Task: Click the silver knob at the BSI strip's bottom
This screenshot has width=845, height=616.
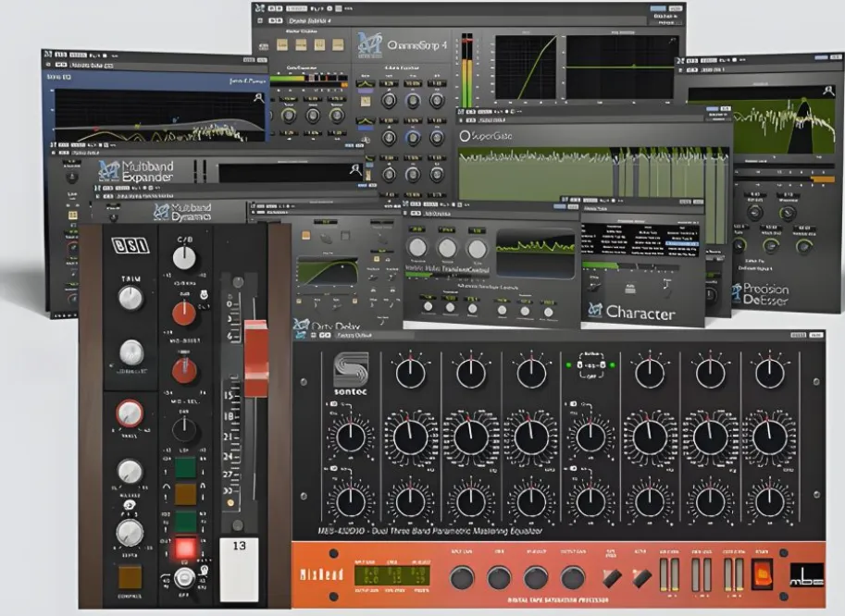Action: 185,578
